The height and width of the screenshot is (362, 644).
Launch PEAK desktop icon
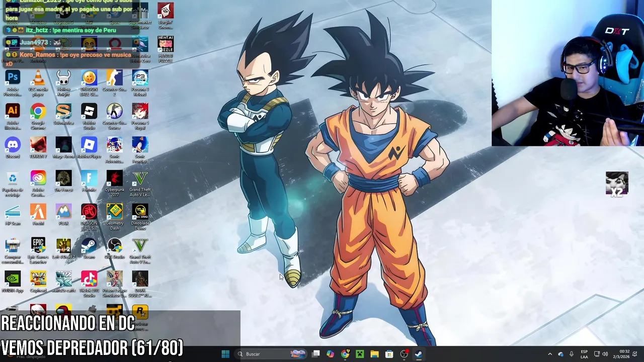click(x=63, y=215)
